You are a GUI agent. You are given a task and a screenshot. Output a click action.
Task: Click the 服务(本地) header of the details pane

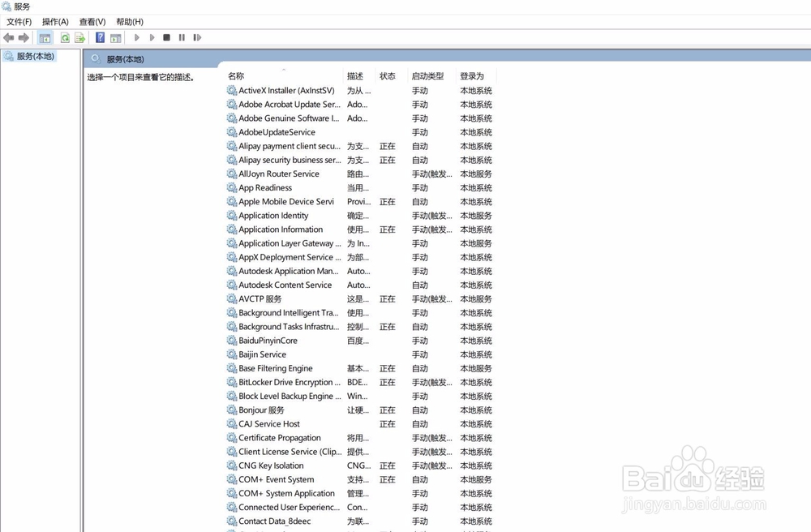pyautogui.click(x=125, y=59)
